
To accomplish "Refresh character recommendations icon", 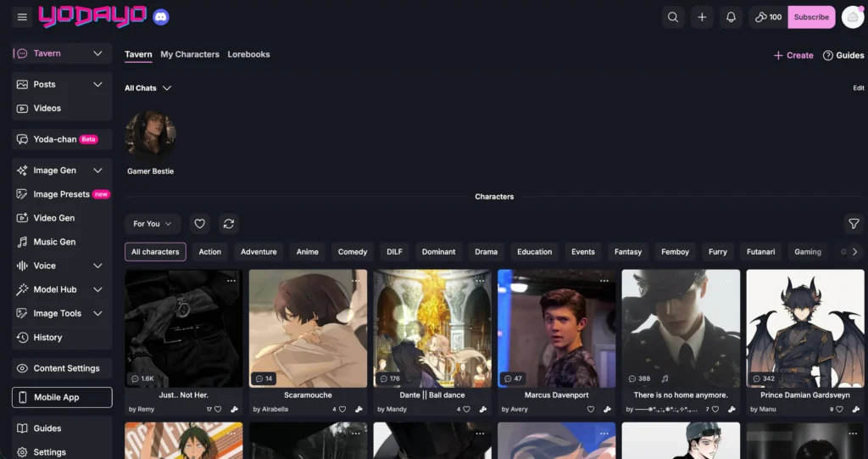I will [x=229, y=224].
